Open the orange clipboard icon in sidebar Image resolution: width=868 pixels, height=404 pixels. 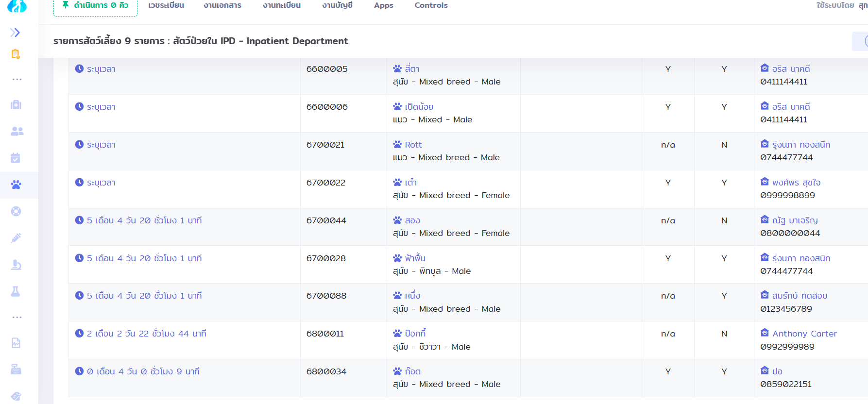tap(16, 54)
